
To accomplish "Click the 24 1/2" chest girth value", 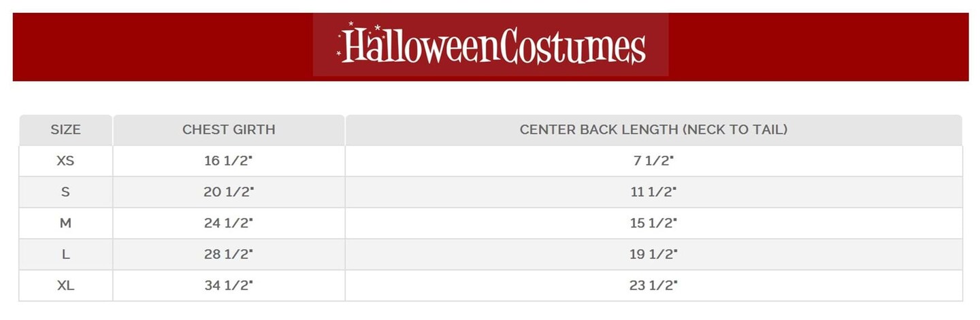I will 229,223.
